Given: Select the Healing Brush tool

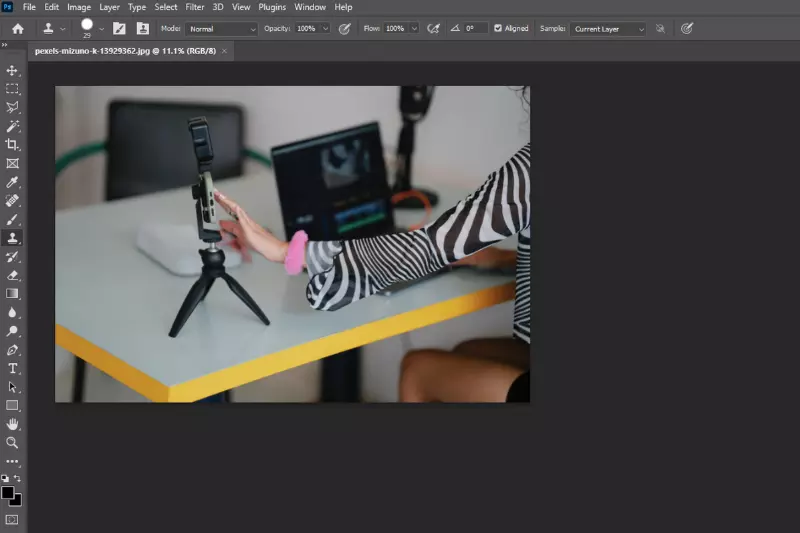Looking at the screenshot, I should [x=12, y=200].
